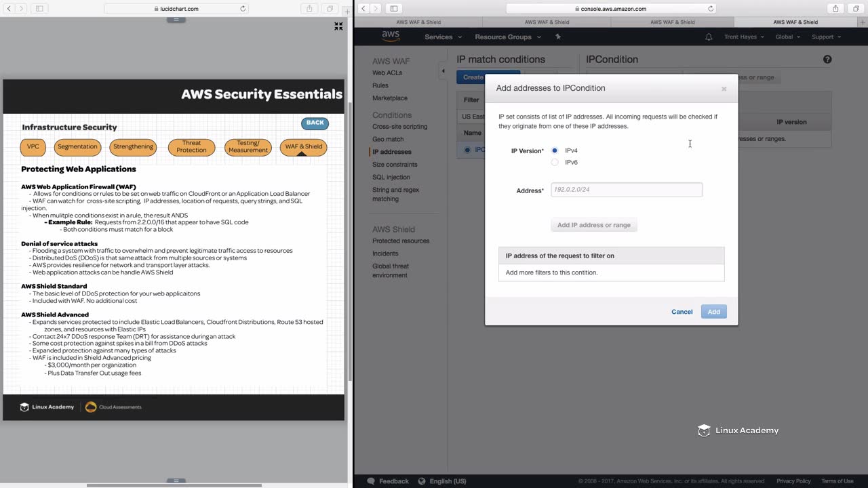This screenshot has width=868, height=488.
Task: Exit fullscreen in the Lucidchart window
Action: 338,26
